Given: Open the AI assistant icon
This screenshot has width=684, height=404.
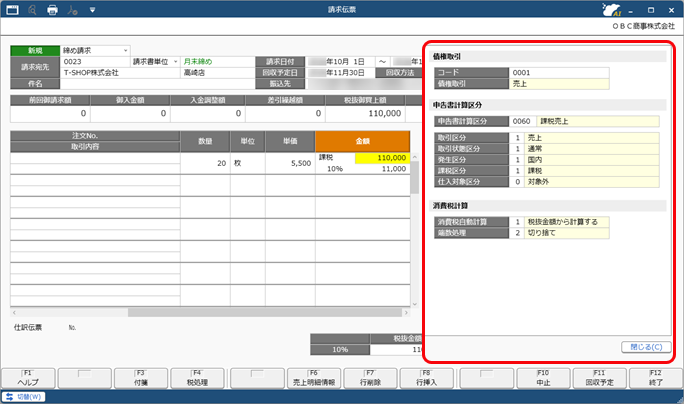Looking at the screenshot, I should 612,10.
